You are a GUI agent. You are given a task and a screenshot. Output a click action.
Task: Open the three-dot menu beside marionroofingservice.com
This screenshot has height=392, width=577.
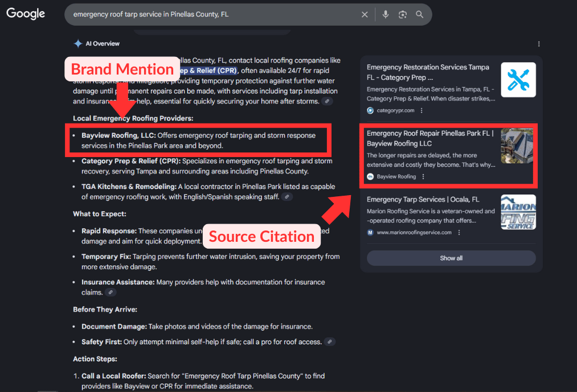(x=459, y=232)
